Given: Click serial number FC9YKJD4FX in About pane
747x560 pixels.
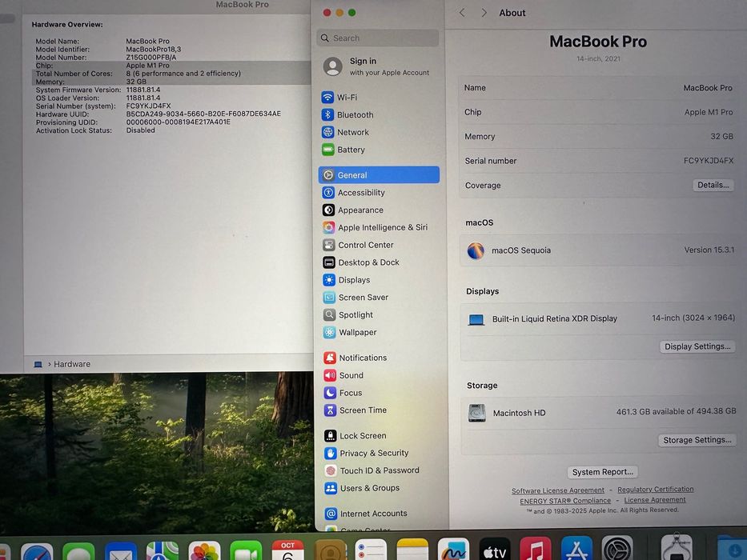Looking at the screenshot, I should pos(709,161).
